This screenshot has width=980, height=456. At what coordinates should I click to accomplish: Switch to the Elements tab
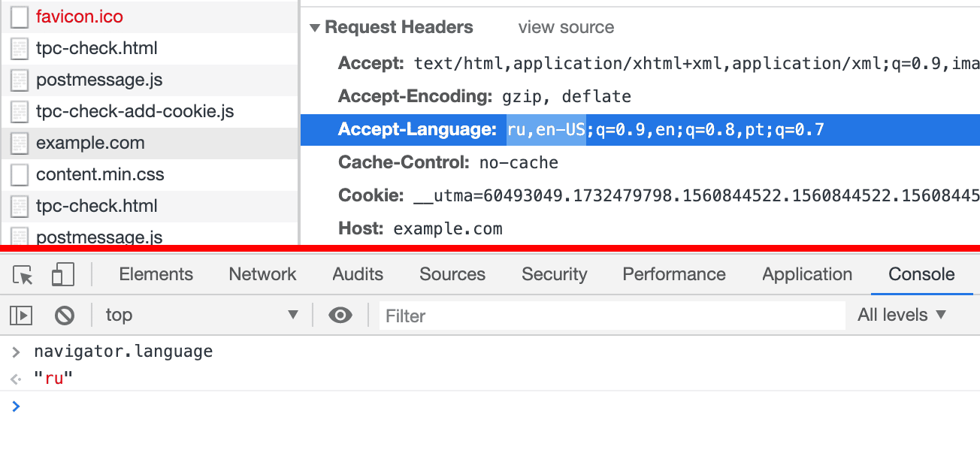[156, 275]
